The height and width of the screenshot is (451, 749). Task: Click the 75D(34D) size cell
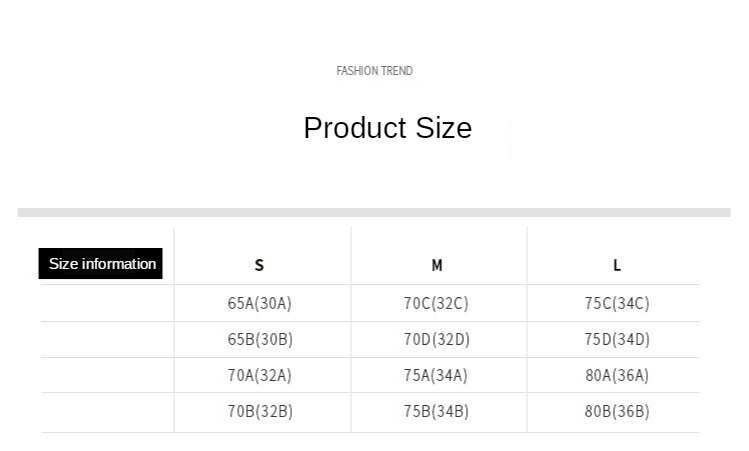tap(617, 339)
